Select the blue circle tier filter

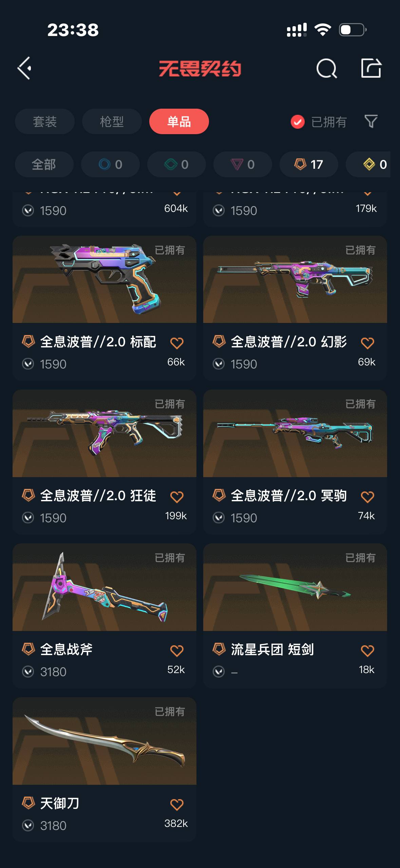click(x=110, y=164)
